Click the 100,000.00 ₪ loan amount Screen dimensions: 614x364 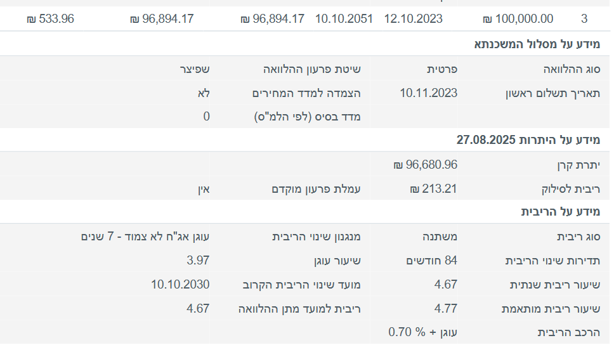[518, 19]
